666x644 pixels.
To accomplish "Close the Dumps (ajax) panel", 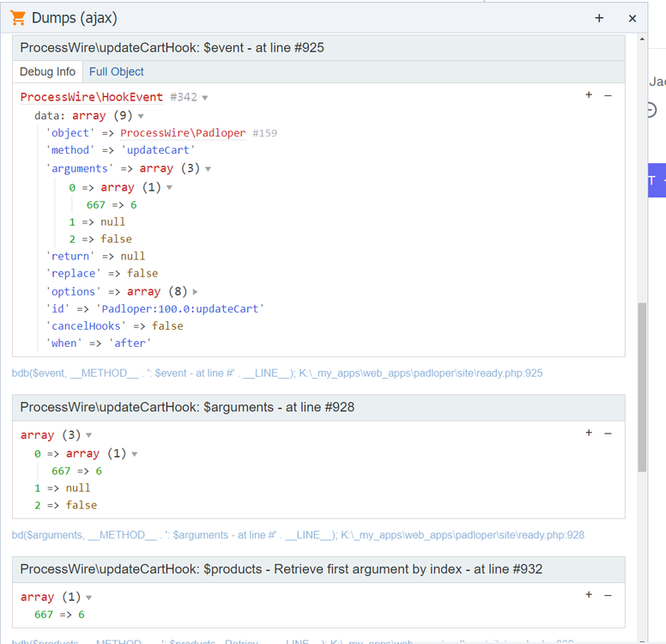I will [x=633, y=19].
